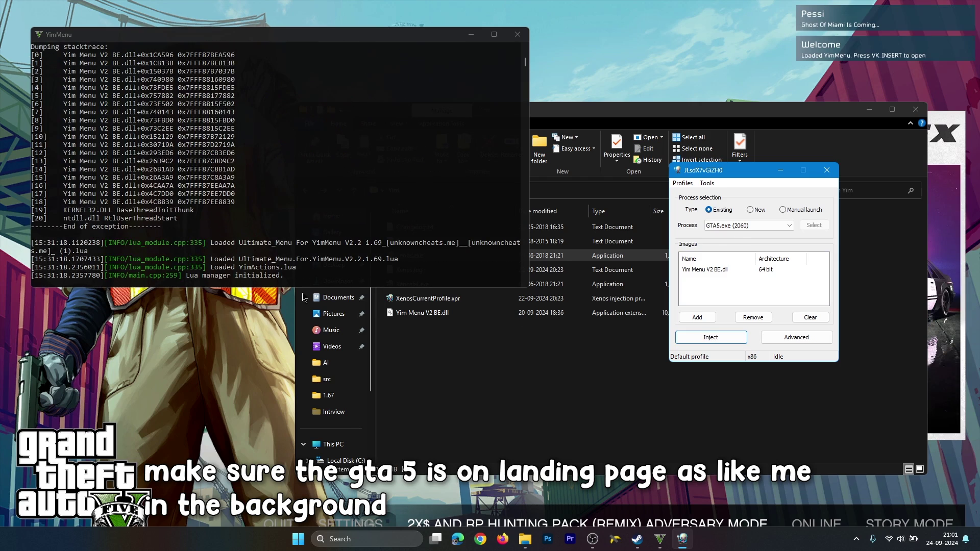The width and height of the screenshot is (980, 551).
Task: Collapse the This PC tree node
Action: pyautogui.click(x=304, y=444)
